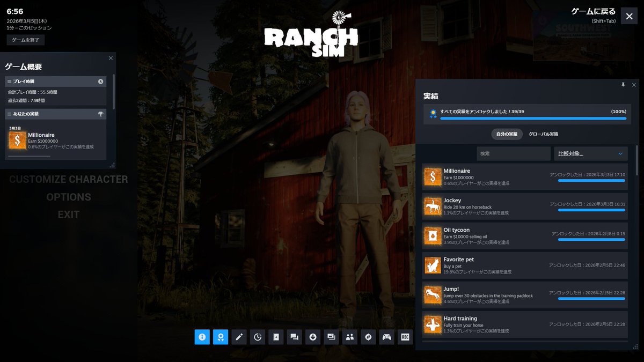This screenshot has height=362, width=644.
Task: Click the Favorite pet achievement icon
Action: point(433,265)
